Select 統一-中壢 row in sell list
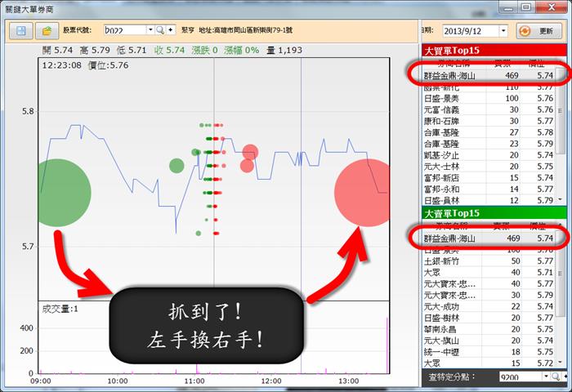The height and width of the screenshot is (392, 572). [489, 351]
